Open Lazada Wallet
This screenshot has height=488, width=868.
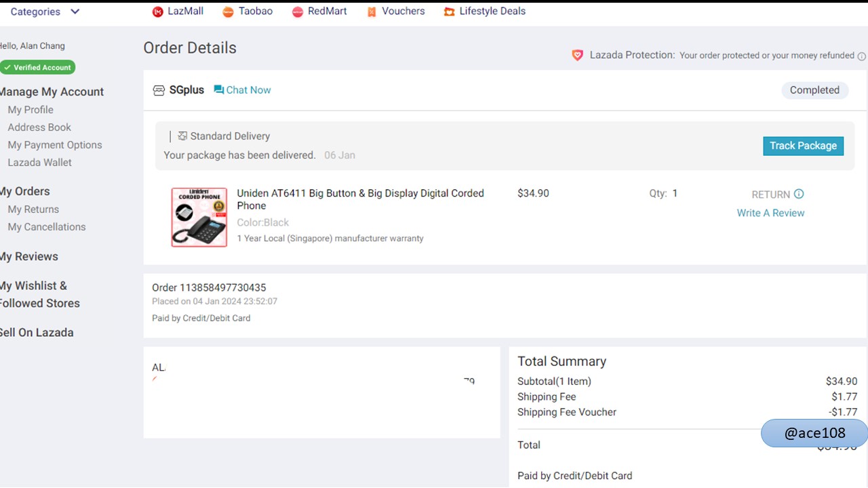coord(39,163)
